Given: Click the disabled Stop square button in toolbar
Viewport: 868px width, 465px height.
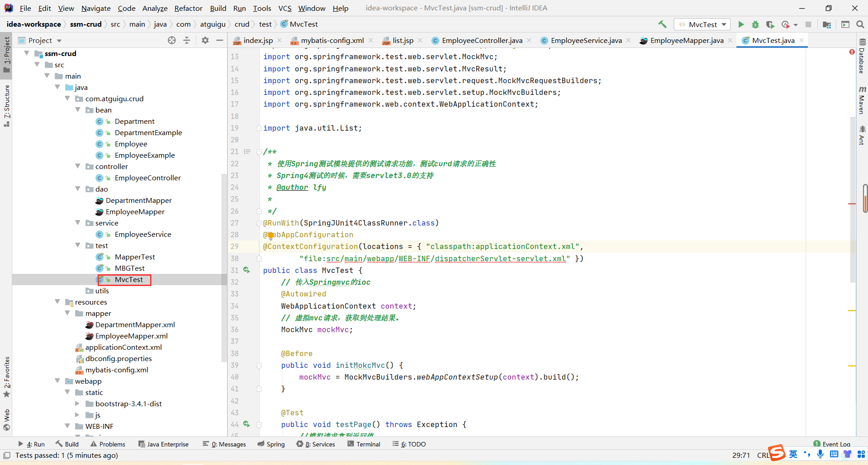Looking at the screenshot, I should click(808, 24).
